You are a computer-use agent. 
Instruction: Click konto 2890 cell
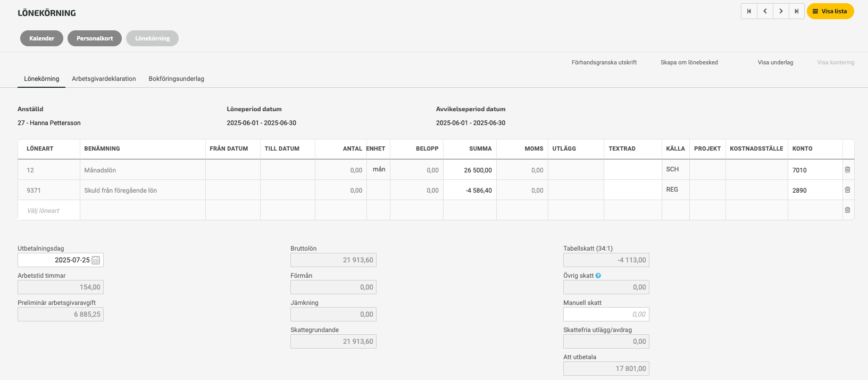[815, 190]
